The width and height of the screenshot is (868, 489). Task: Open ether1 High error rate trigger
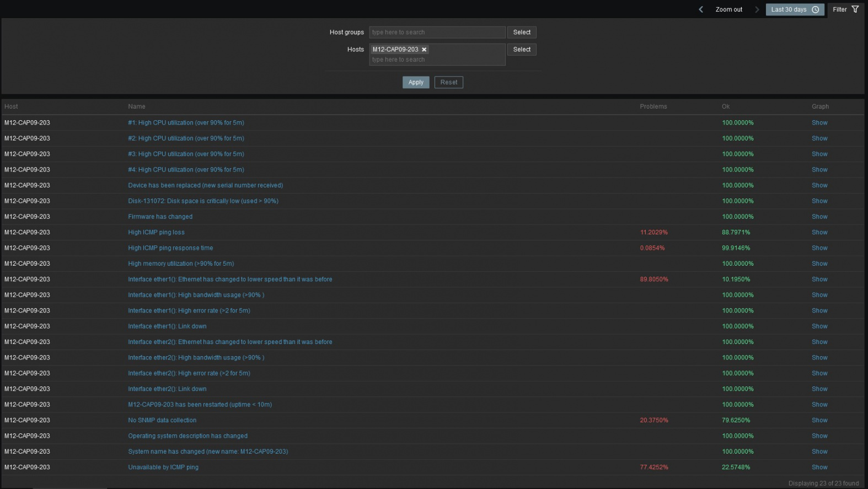189,311
